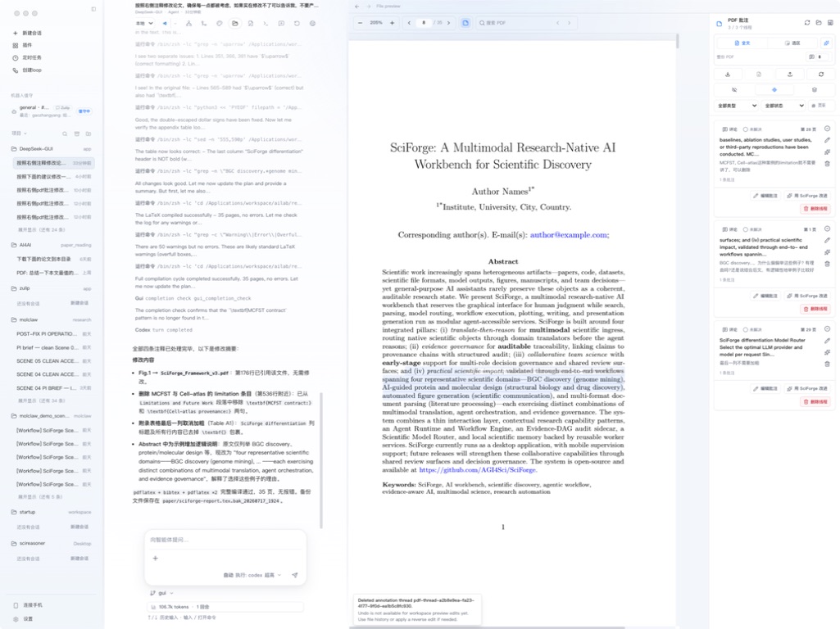This screenshot has width=840, height=629.
Task: Click the branch tree icon in chat toolbar
Action: point(188,24)
